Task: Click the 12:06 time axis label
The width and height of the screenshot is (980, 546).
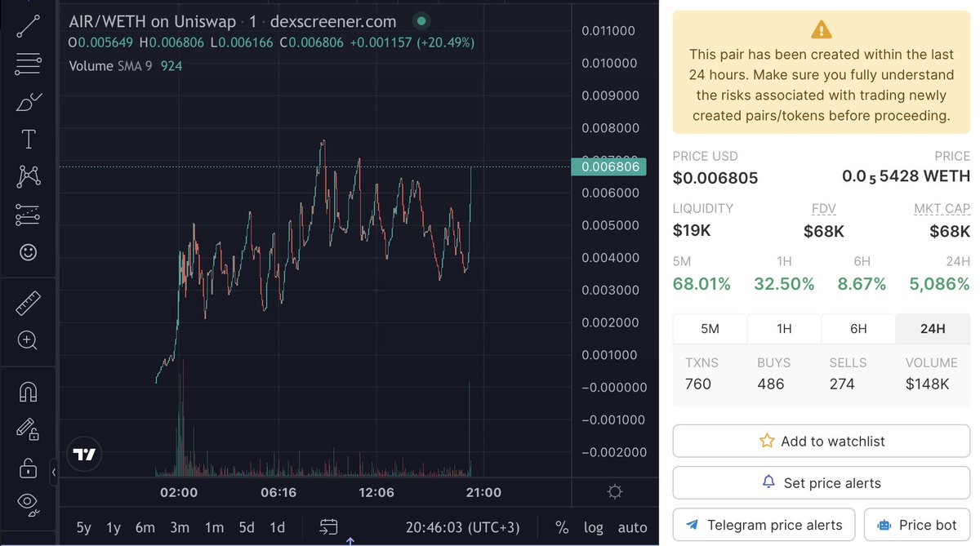Action: pyautogui.click(x=376, y=492)
